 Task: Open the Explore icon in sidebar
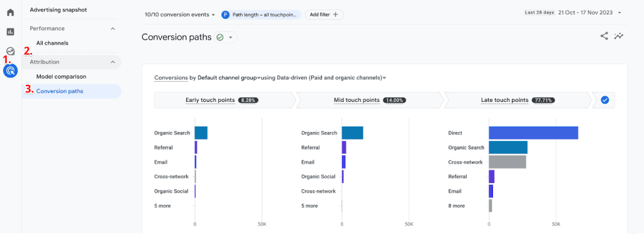pos(11,52)
